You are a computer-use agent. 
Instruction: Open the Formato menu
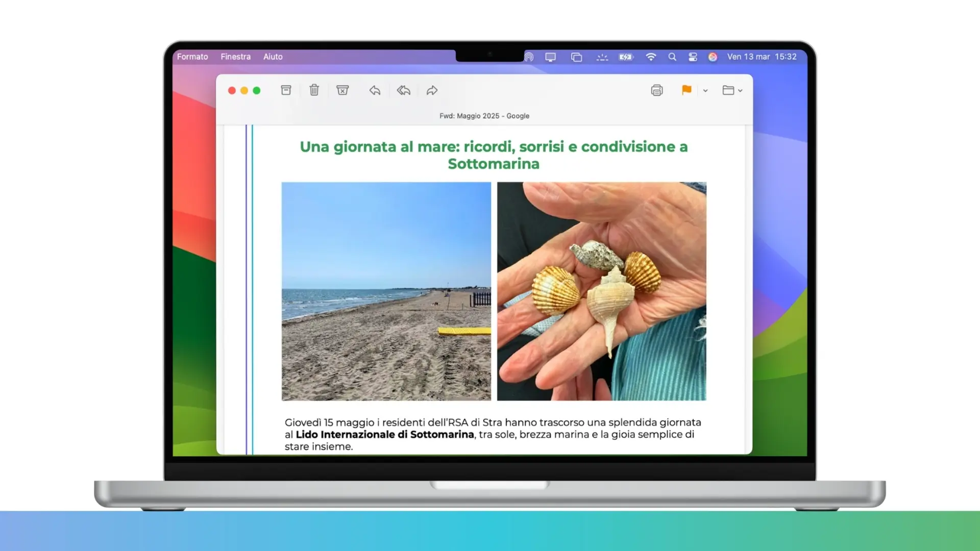click(x=192, y=57)
